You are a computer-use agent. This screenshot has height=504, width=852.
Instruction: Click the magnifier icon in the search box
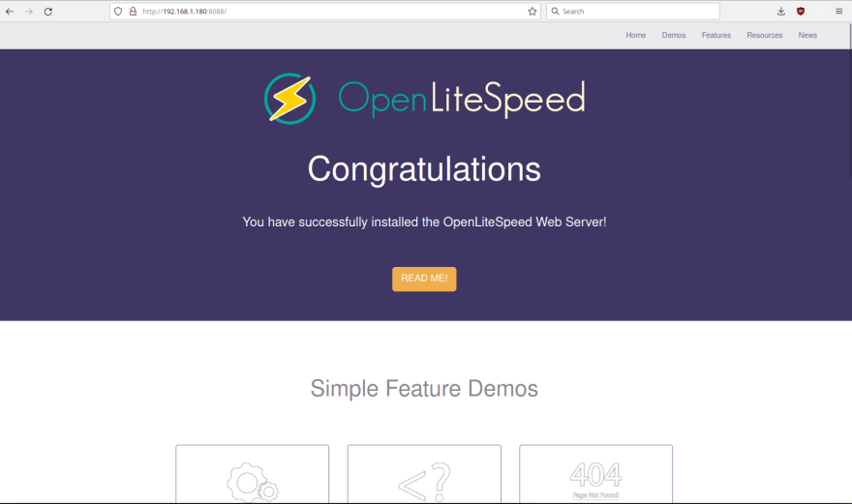click(556, 12)
